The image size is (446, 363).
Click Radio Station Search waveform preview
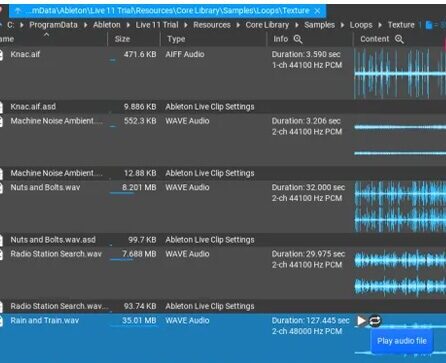click(400, 273)
